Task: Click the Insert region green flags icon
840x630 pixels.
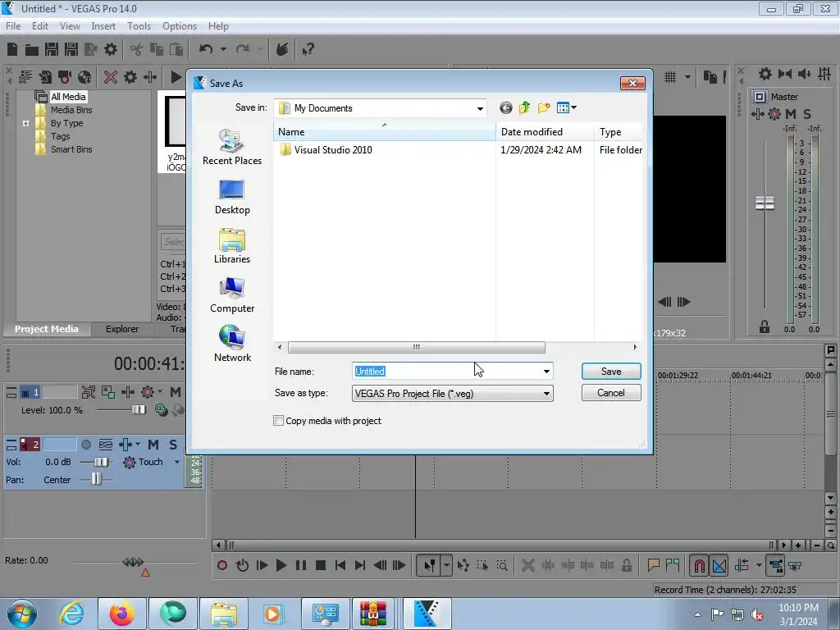Action: 673,564
